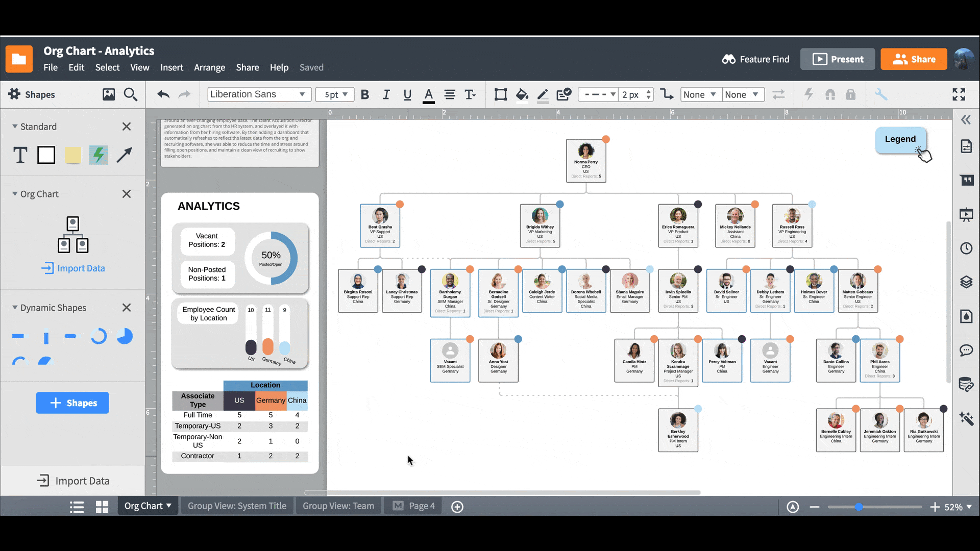Open the font family dropdown selector

pyautogui.click(x=257, y=94)
